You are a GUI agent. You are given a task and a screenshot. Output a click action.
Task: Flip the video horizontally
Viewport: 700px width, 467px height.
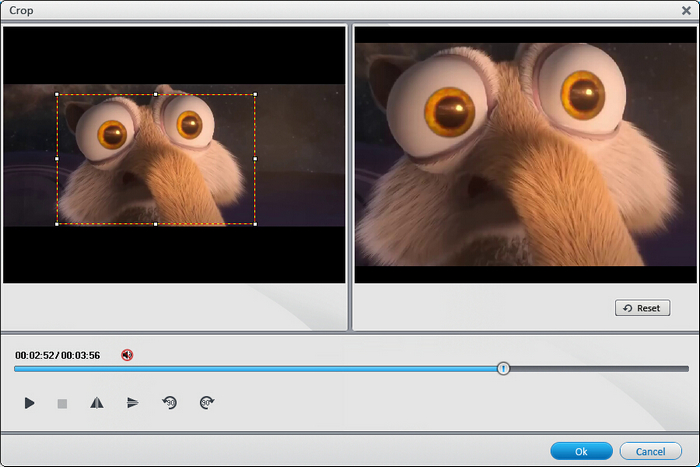[x=97, y=403]
